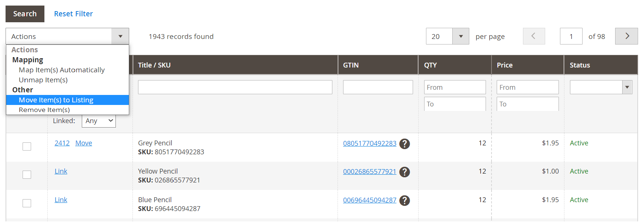Go to the next page arrow
This screenshot has height=224, width=644.
tap(626, 36)
